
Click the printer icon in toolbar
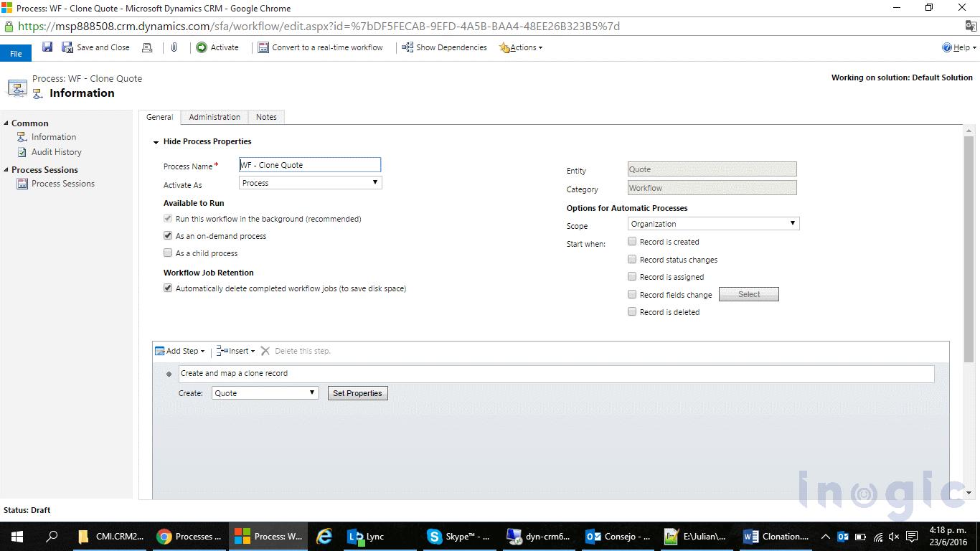pyautogui.click(x=147, y=47)
